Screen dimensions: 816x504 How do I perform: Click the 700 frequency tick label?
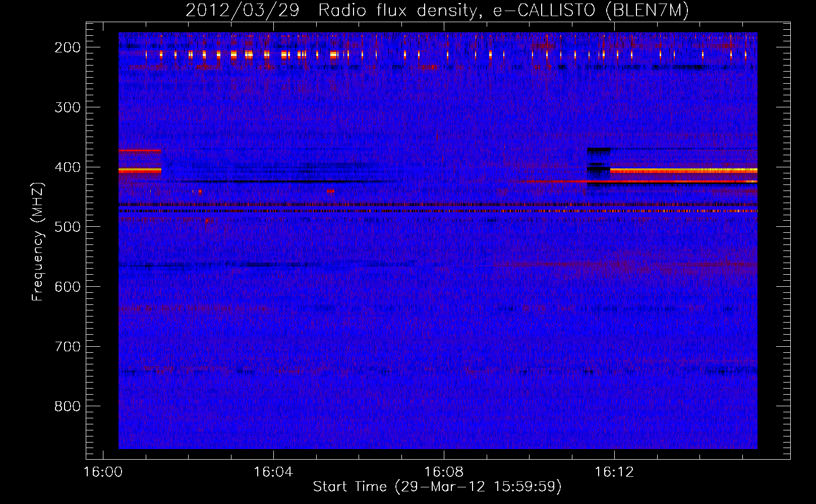coord(68,347)
